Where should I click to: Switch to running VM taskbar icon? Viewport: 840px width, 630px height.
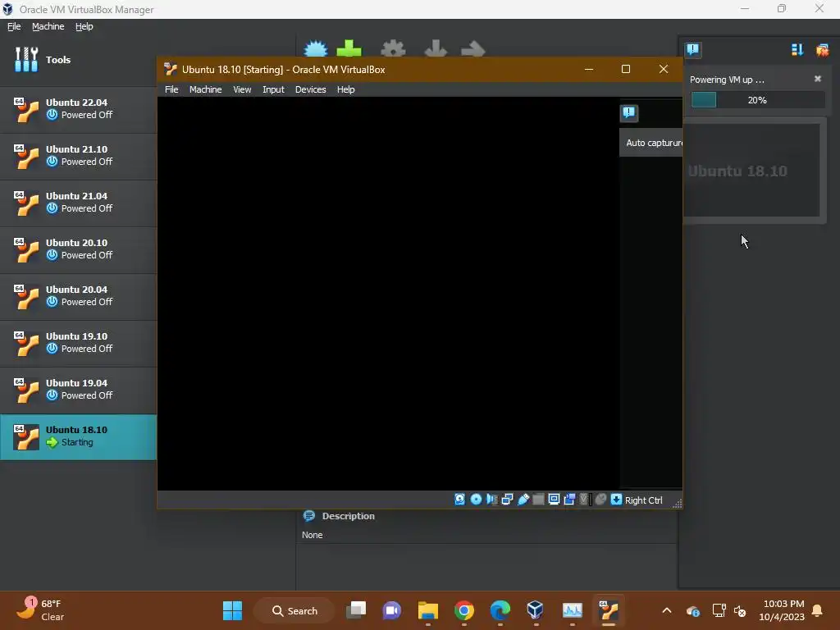609,610
